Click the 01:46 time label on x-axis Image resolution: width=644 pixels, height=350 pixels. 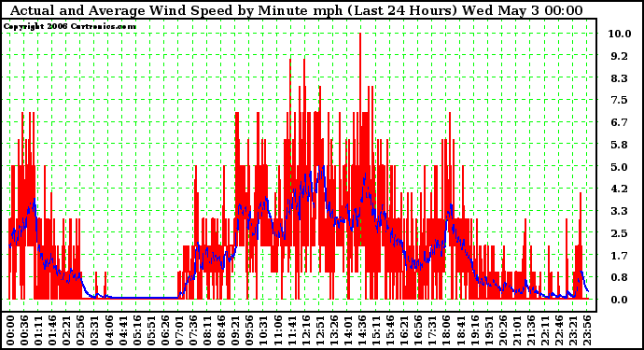point(52,330)
